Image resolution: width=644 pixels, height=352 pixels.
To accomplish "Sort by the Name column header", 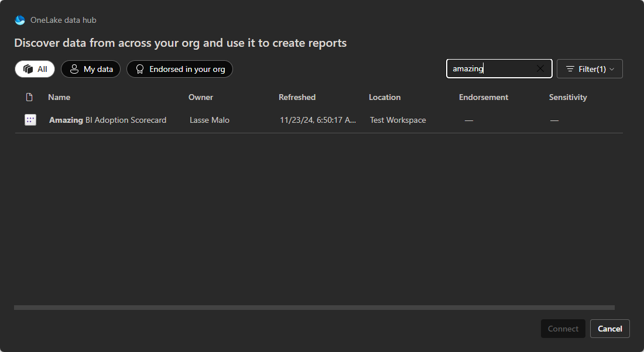I will (x=59, y=97).
